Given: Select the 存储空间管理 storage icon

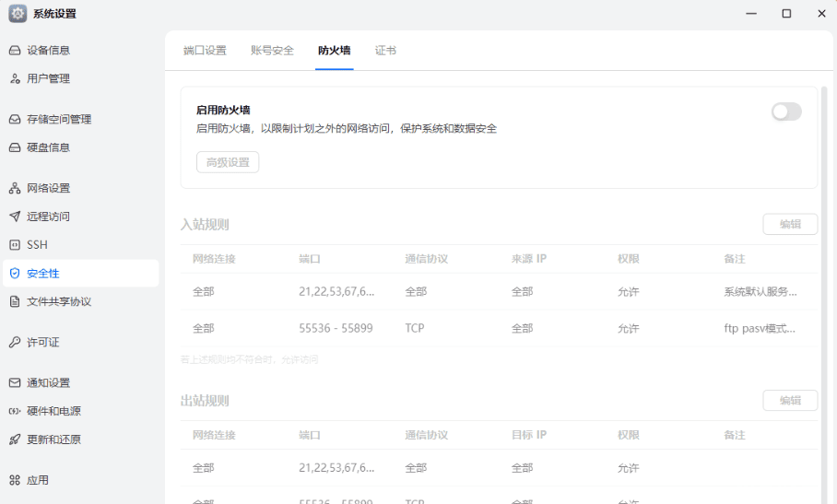Looking at the screenshot, I should click(x=15, y=120).
